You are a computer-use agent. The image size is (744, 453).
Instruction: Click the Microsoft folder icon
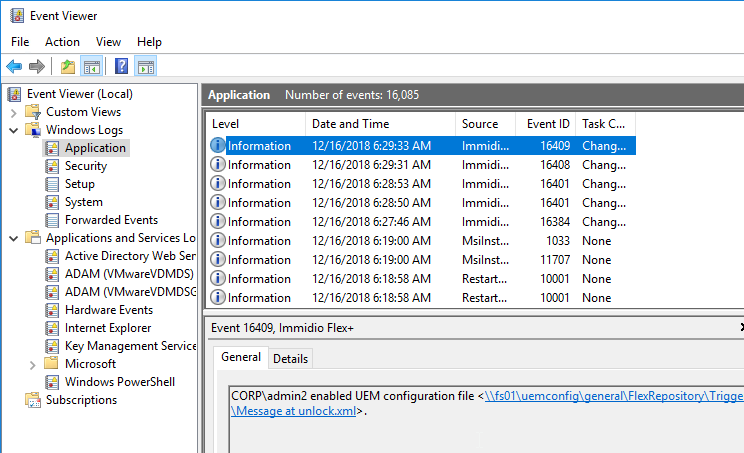pos(51,363)
